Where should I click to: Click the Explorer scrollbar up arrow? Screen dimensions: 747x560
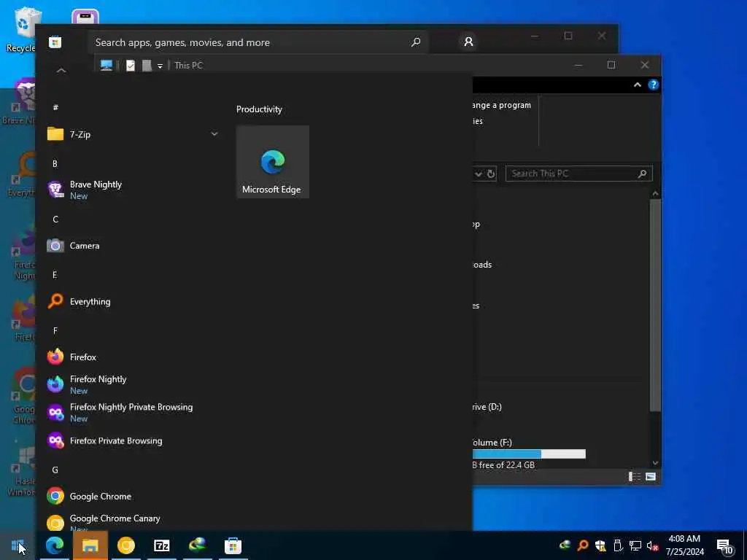click(x=656, y=193)
